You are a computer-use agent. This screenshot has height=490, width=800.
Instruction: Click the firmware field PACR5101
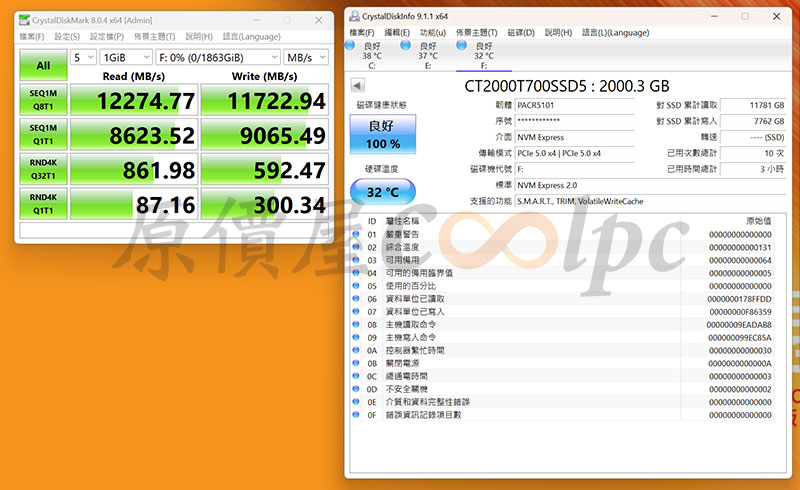(574, 105)
